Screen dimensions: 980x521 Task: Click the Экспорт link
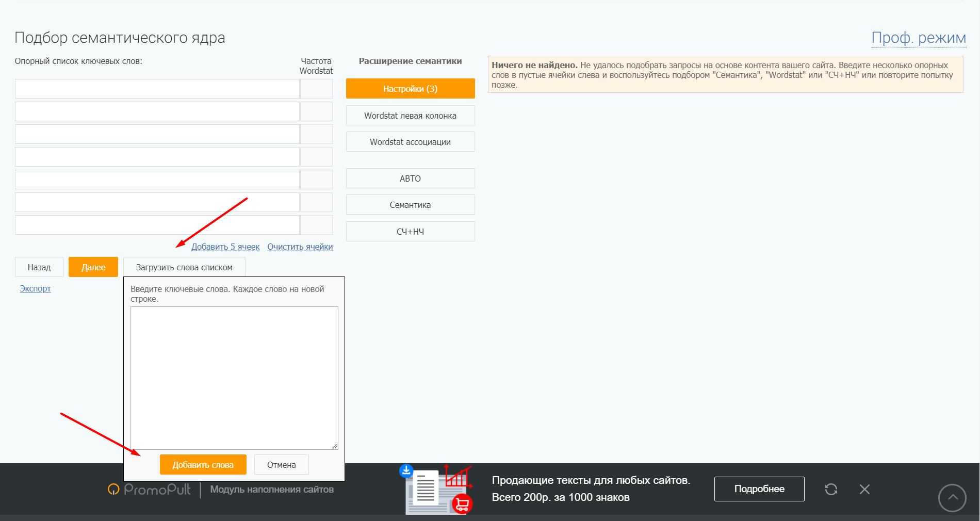pyautogui.click(x=35, y=288)
